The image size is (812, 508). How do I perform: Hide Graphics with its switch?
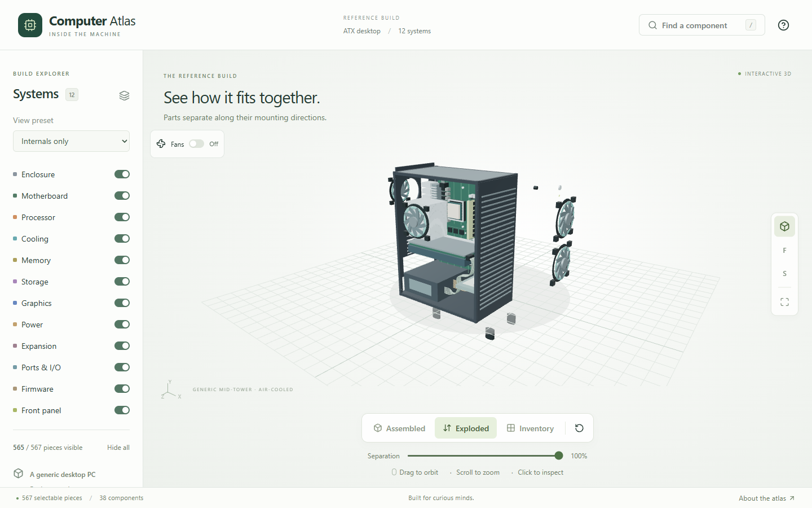pyautogui.click(x=122, y=303)
